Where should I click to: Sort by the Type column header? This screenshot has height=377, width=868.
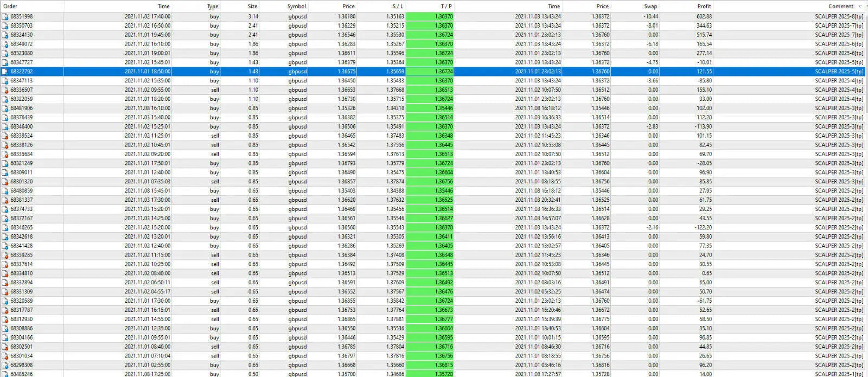coord(213,7)
